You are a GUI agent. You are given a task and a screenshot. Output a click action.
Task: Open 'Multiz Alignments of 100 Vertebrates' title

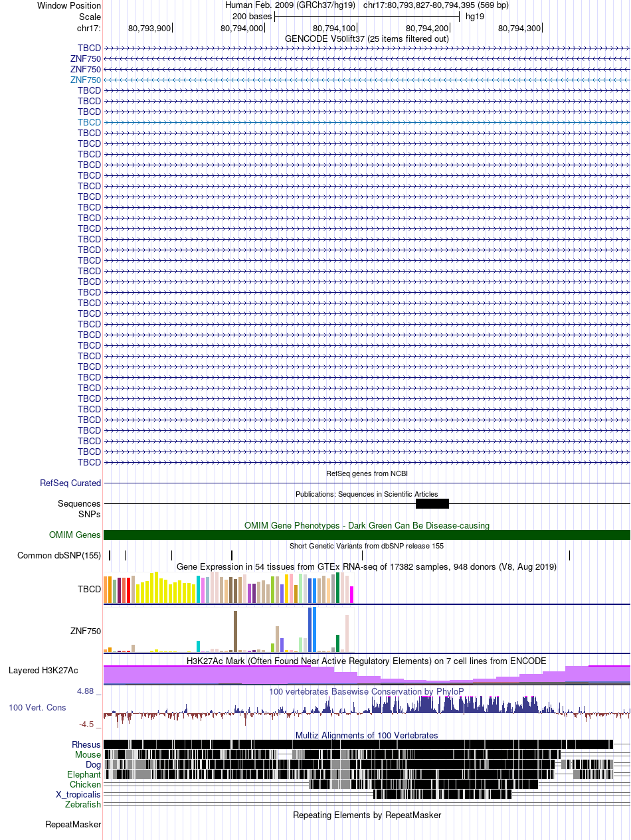coord(367,735)
